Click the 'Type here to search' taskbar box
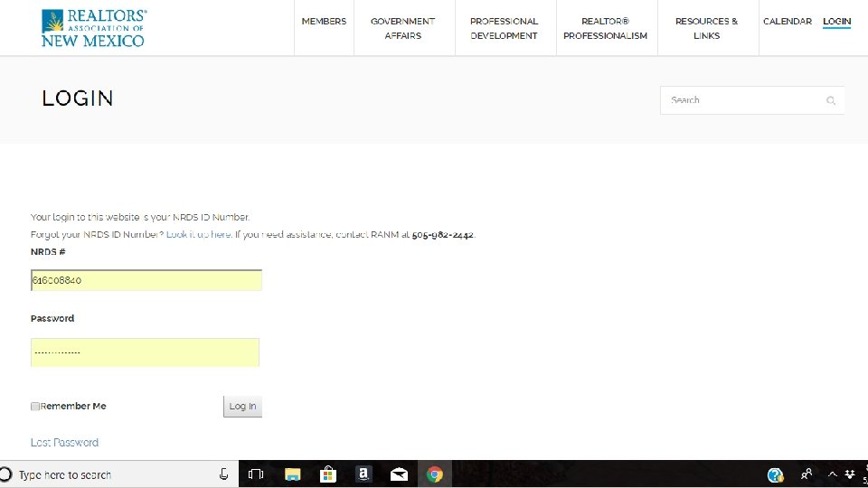Viewport: 868px width, 488px height. point(119,474)
